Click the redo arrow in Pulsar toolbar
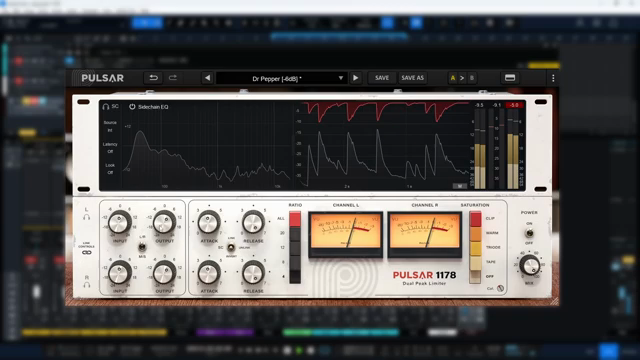The image size is (640, 360). (173, 78)
